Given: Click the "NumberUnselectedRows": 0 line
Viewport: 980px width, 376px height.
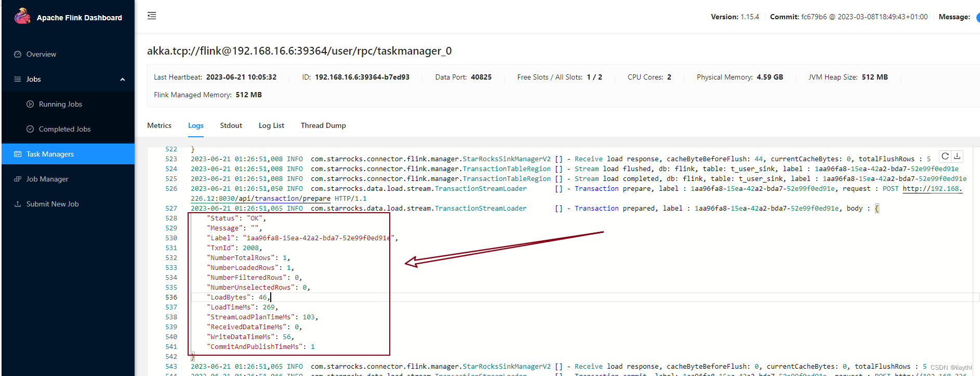Looking at the screenshot, I should point(258,288).
